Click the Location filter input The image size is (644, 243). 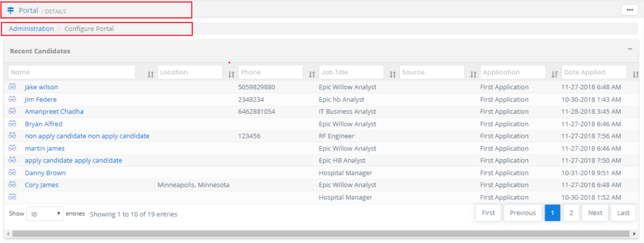(190, 72)
